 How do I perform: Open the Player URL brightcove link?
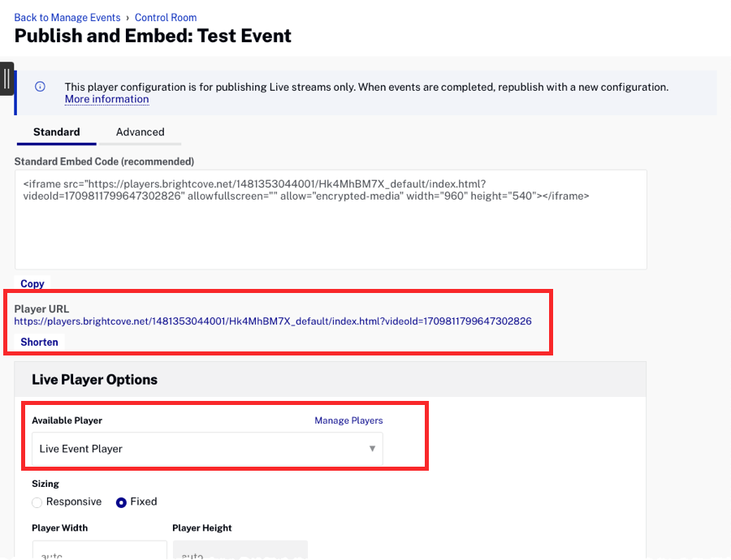click(x=273, y=321)
